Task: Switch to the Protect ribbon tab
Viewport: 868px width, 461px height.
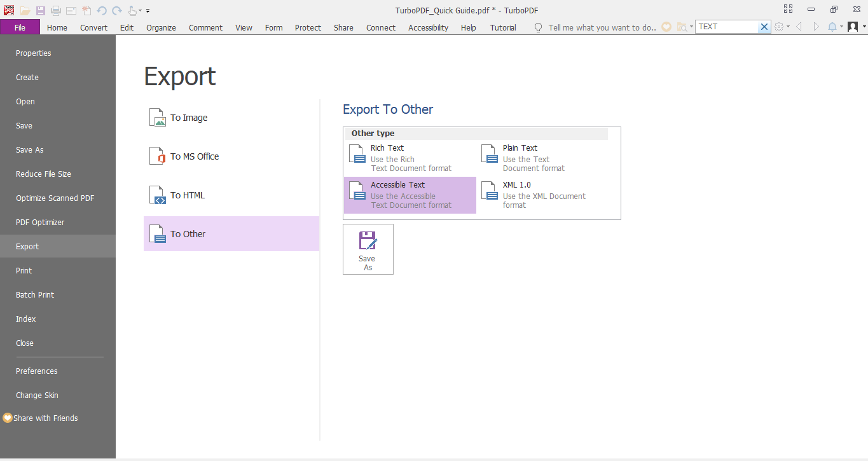Action: 308,27
